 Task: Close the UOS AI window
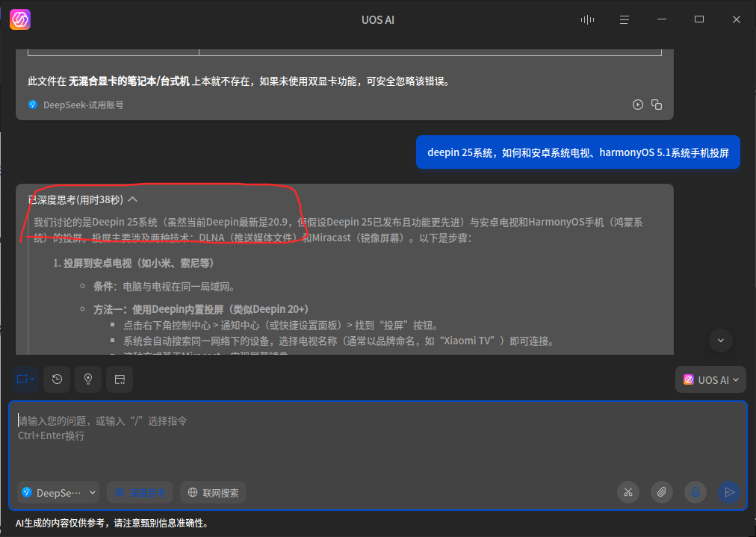(737, 19)
